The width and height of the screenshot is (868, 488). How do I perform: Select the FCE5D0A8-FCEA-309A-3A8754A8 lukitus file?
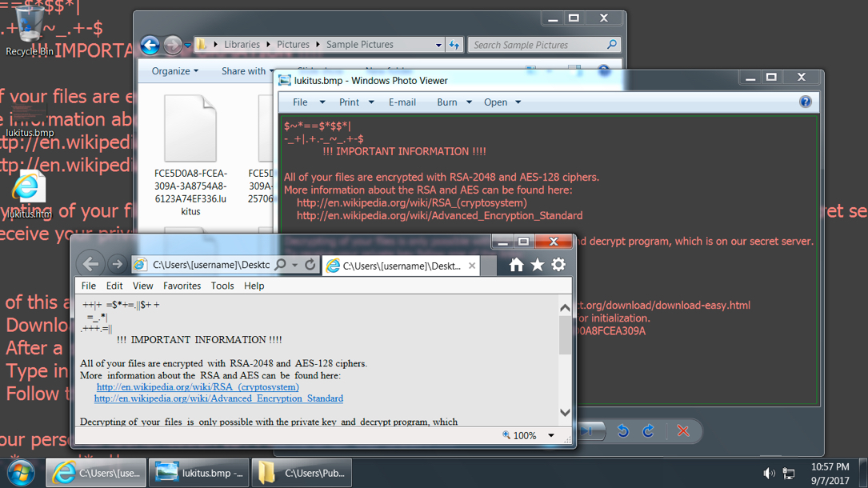pyautogui.click(x=190, y=156)
